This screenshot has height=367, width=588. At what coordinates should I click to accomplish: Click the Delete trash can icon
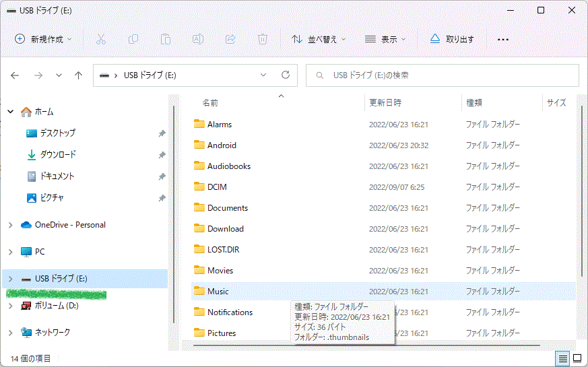[x=263, y=39]
